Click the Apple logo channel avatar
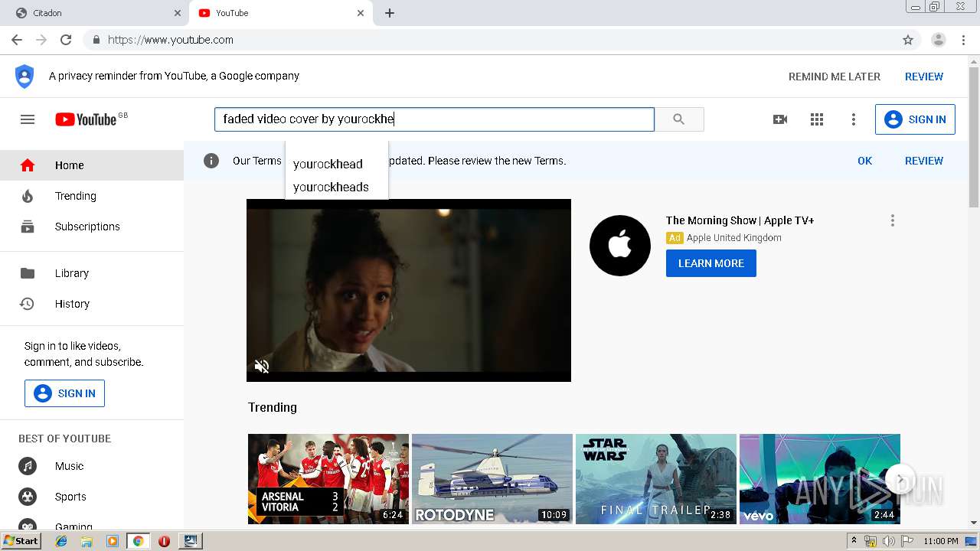Viewport: 980px width, 551px height. [x=620, y=246]
